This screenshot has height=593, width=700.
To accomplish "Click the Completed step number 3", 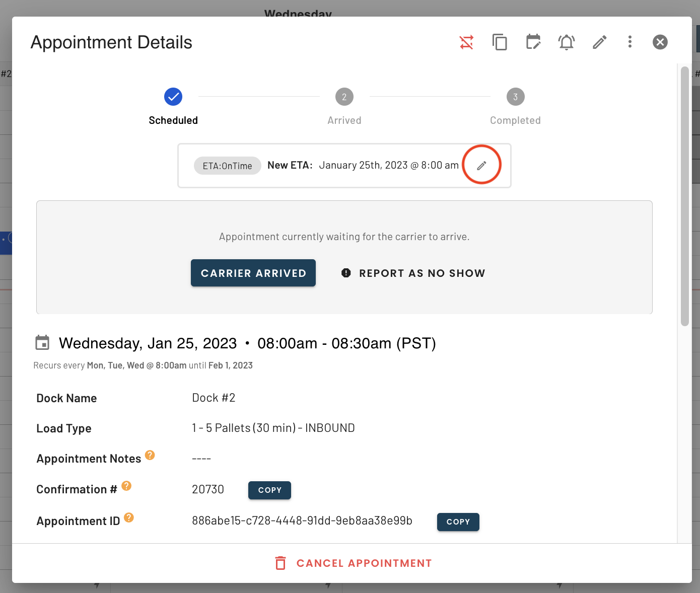I will [x=515, y=97].
